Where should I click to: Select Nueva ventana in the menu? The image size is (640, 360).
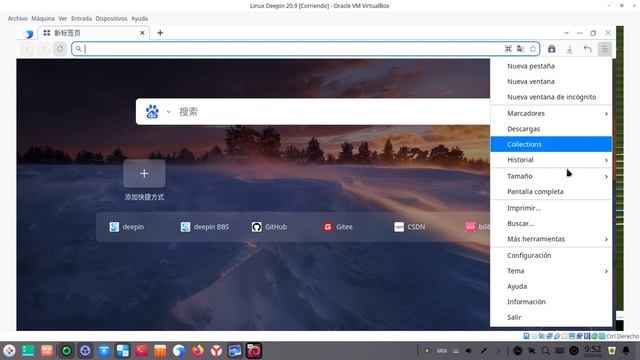tap(551, 81)
